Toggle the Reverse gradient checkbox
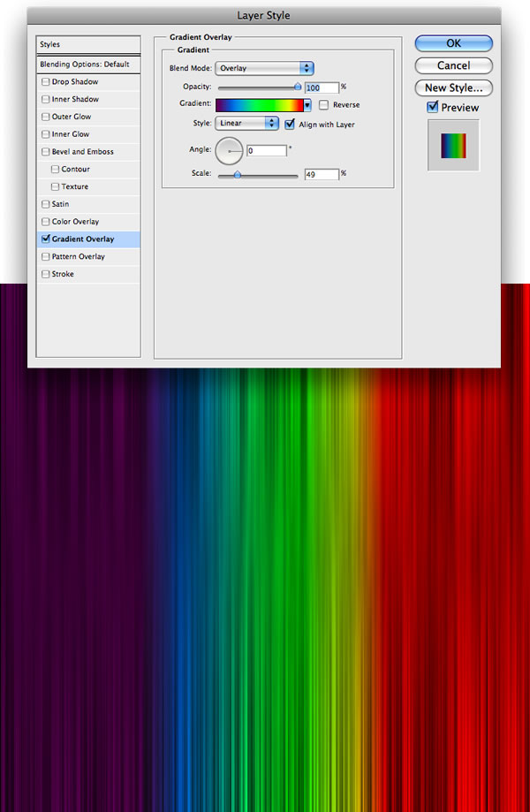 click(323, 105)
